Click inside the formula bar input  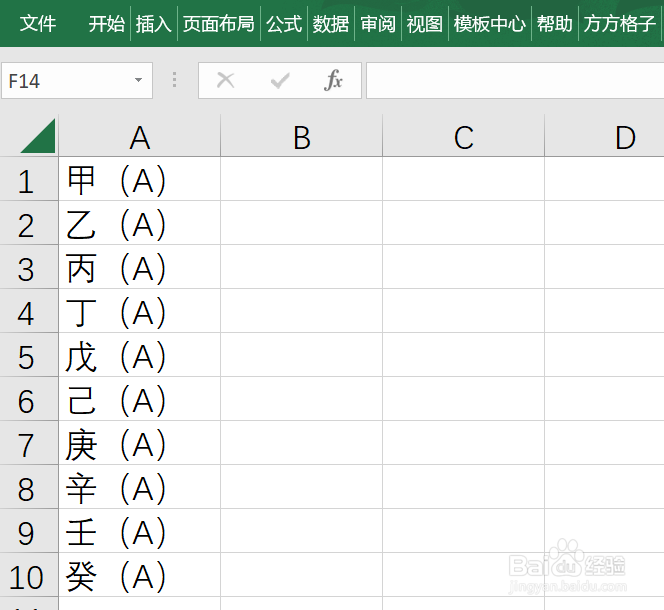tap(515, 80)
